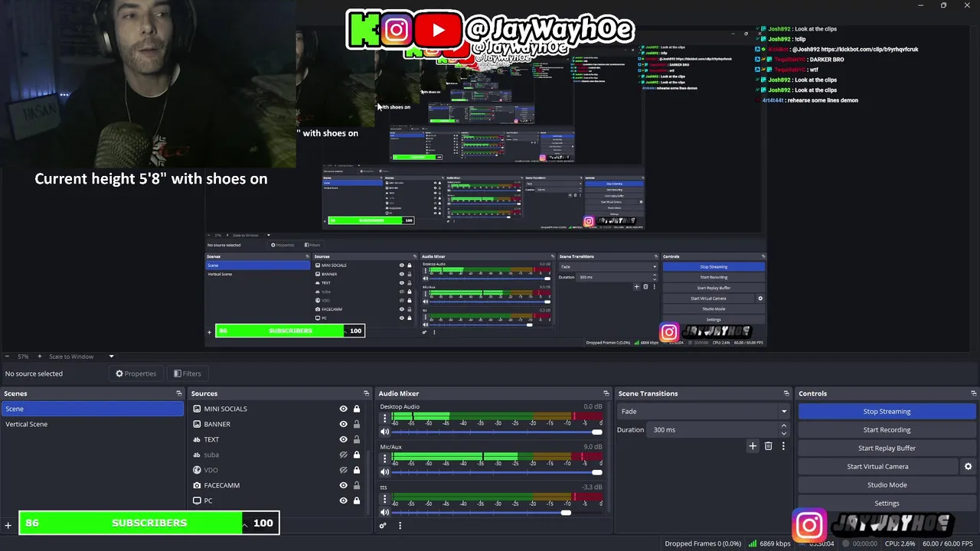Remove transition with the trash icon
Screen dimensions: 980x551
pyautogui.click(x=769, y=446)
